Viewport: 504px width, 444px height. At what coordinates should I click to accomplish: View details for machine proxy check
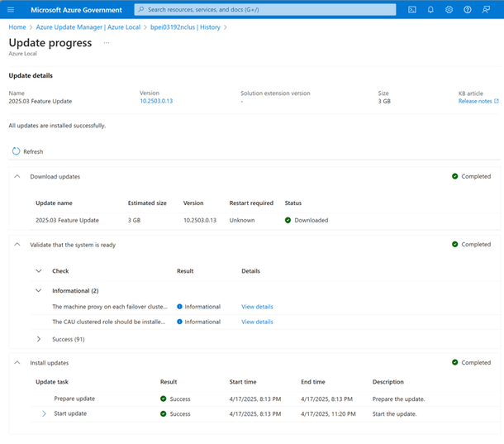257,307
